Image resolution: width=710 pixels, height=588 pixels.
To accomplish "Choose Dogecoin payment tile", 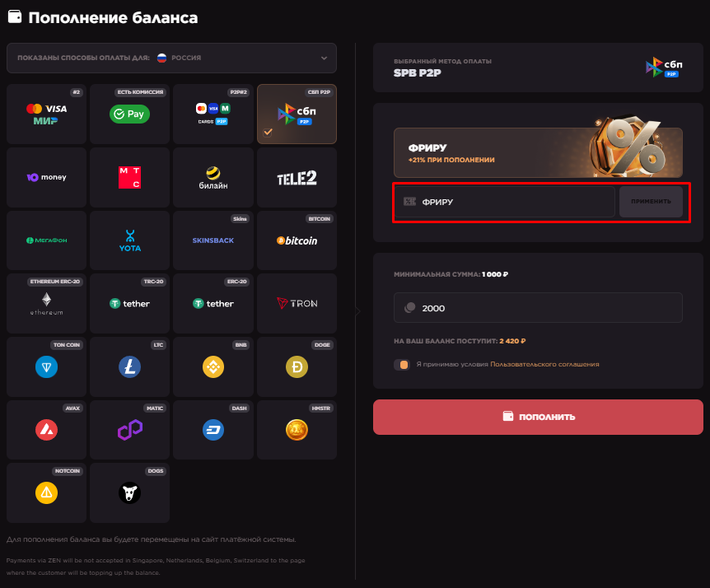I will pos(297,366).
